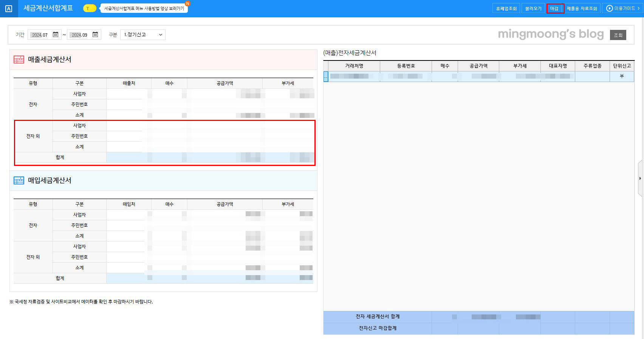Image resolution: width=644 pixels, height=339 pixels.
Task: Click the 부 cell in 단위신고 column
Action: point(622,76)
